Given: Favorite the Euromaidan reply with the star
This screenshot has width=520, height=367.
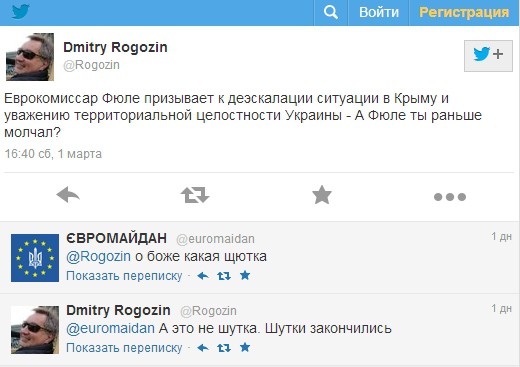Looking at the screenshot, I should tap(245, 275).
